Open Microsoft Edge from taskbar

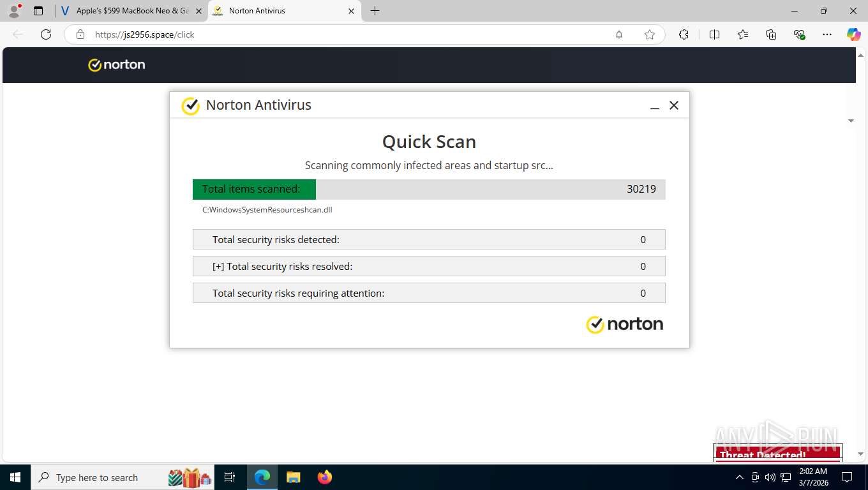point(262,477)
